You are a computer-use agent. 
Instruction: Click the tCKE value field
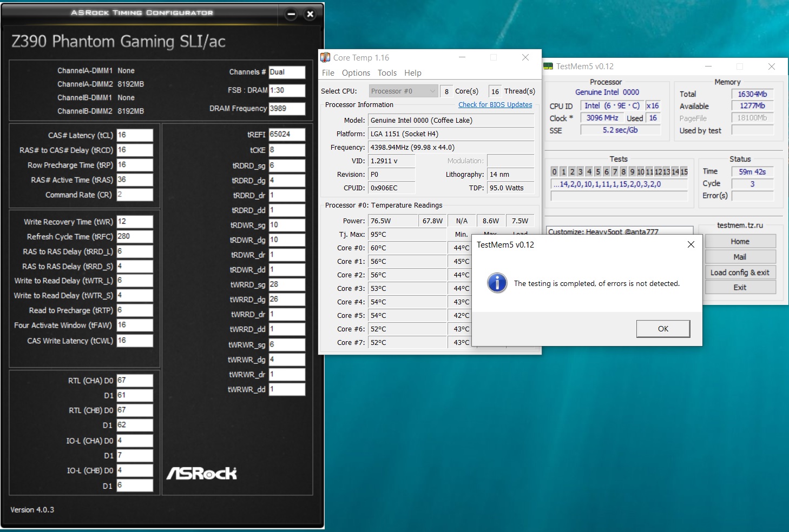[x=287, y=150]
